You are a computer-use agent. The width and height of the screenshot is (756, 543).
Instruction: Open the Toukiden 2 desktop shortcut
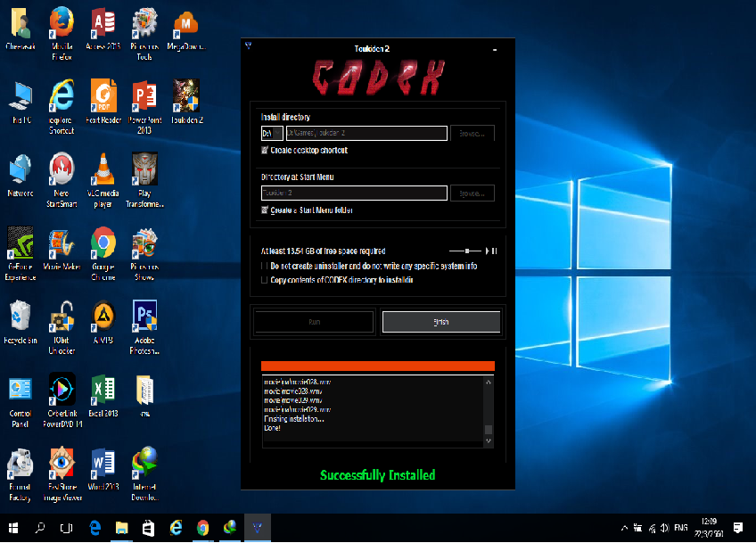[x=186, y=103]
